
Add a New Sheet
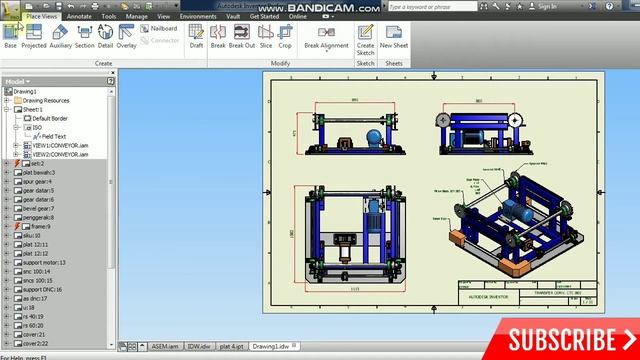tap(394, 37)
